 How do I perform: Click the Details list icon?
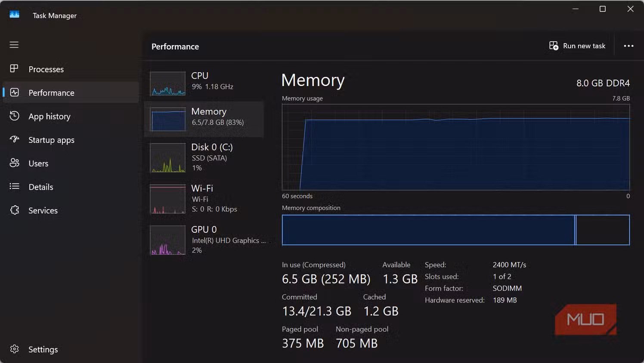(14, 186)
